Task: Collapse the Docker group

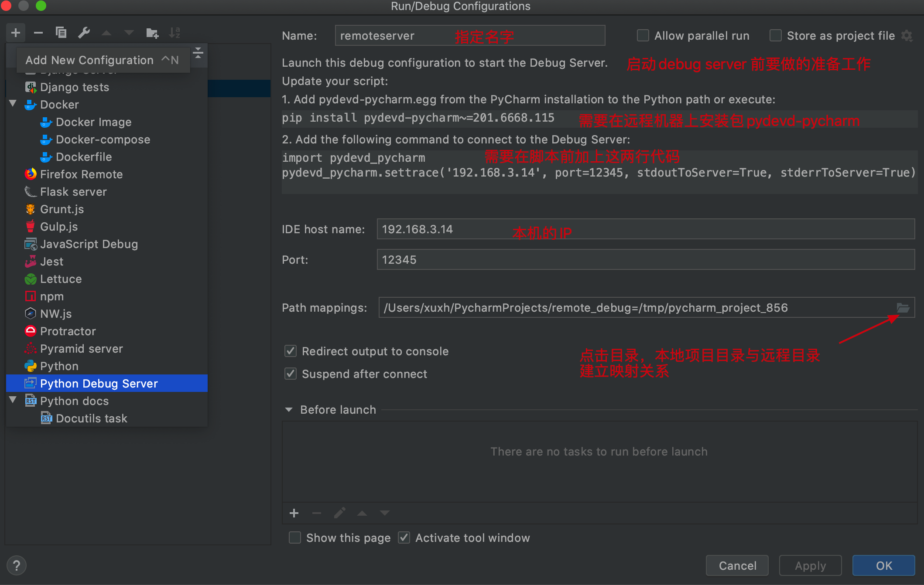Action: [x=13, y=104]
